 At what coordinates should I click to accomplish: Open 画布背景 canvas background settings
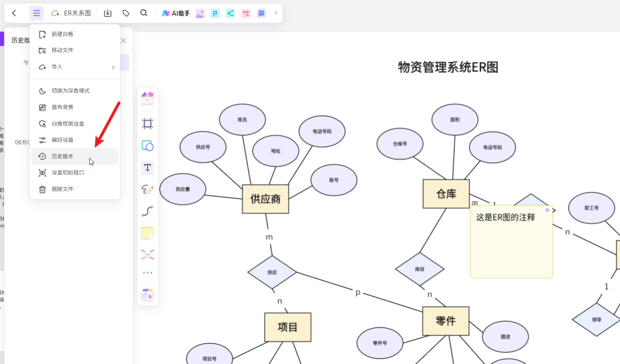[75, 107]
